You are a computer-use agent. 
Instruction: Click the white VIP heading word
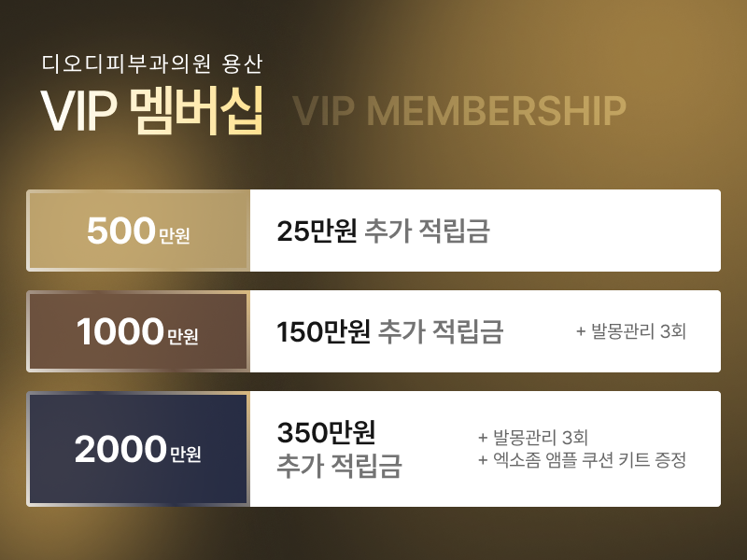[x=78, y=111]
